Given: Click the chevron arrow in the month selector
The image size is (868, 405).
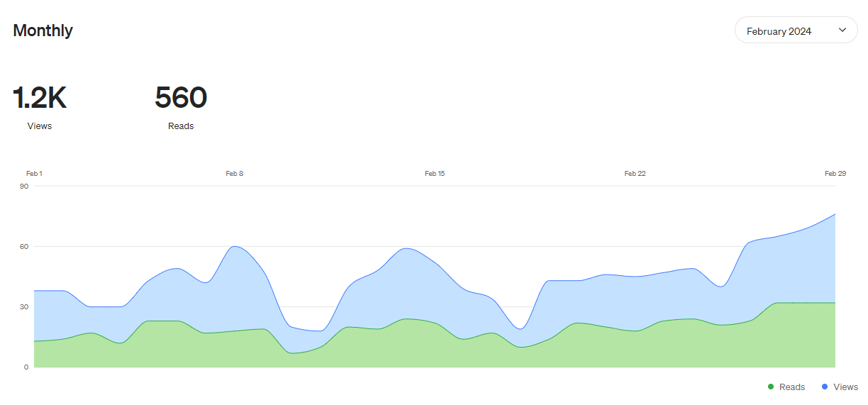Looking at the screenshot, I should [842, 30].
